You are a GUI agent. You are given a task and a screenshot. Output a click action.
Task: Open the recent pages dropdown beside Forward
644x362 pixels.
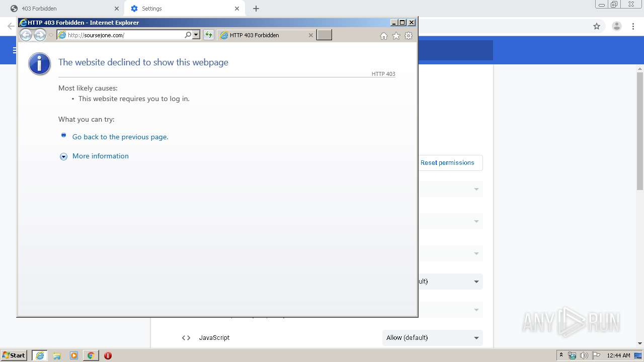(51, 35)
